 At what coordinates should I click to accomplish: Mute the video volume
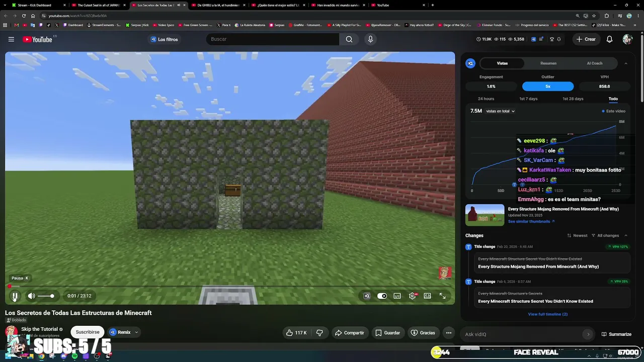(x=31, y=296)
